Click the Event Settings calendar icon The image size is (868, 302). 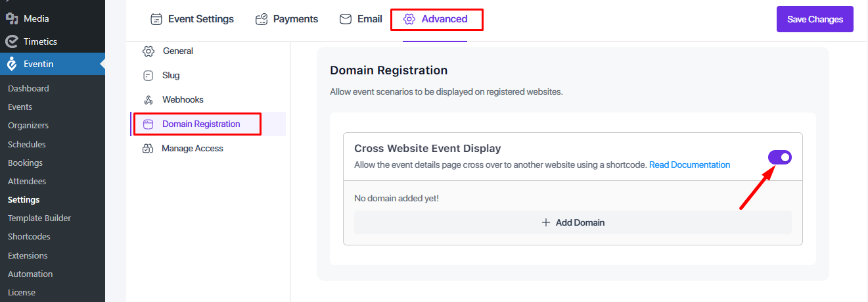click(x=156, y=19)
